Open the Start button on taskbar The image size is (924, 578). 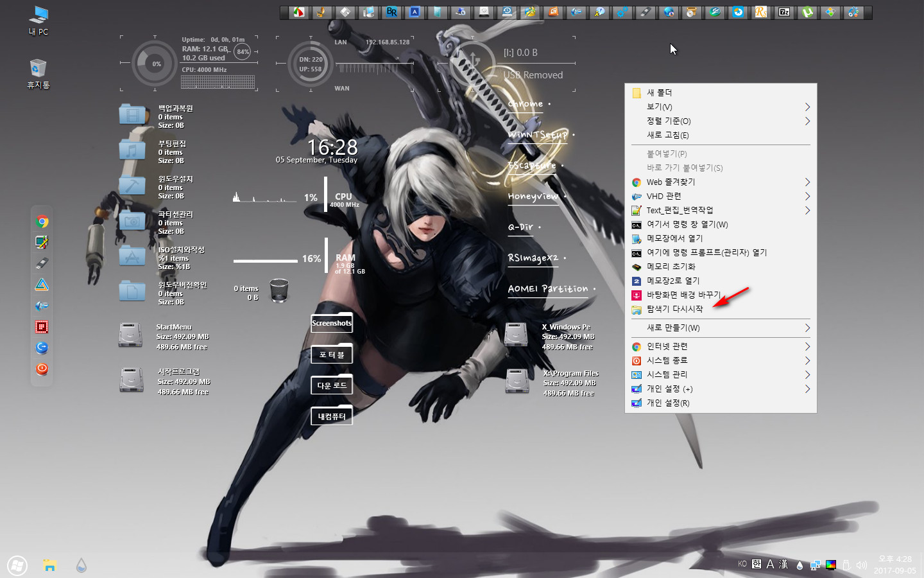click(17, 565)
